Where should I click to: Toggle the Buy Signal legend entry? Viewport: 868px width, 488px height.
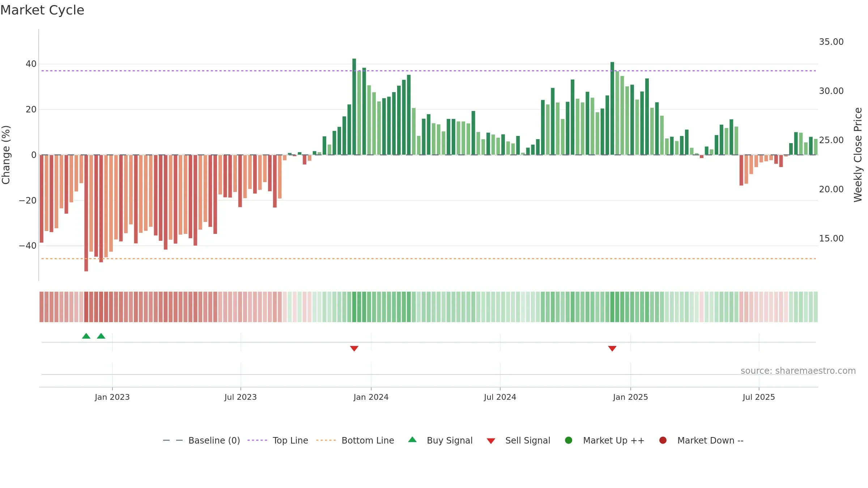(440, 440)
